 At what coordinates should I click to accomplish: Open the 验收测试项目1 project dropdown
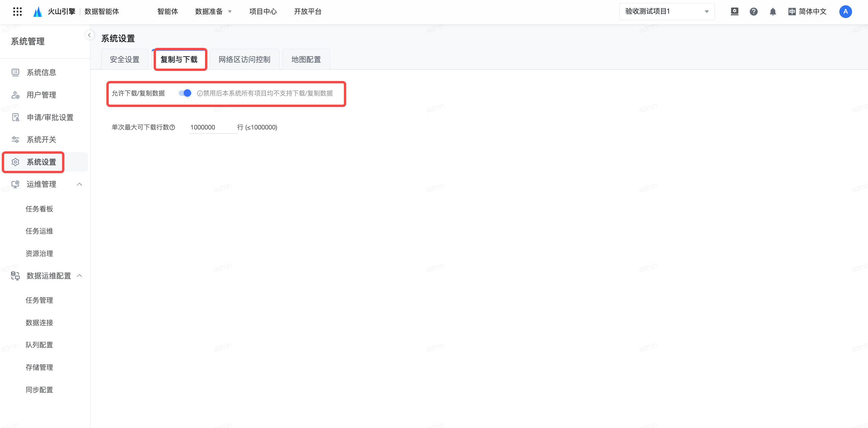[x=667, y=12]
